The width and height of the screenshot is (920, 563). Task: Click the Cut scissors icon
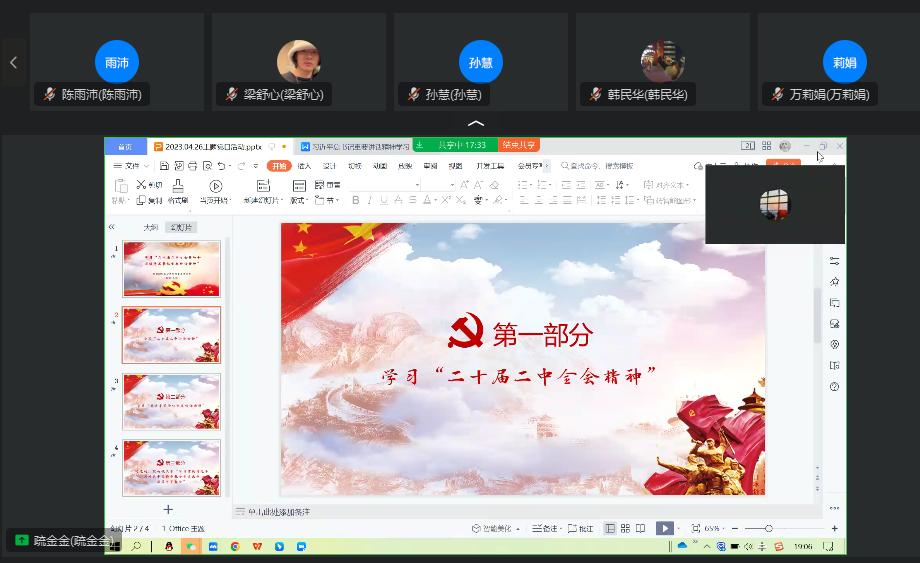pos(141,185)
